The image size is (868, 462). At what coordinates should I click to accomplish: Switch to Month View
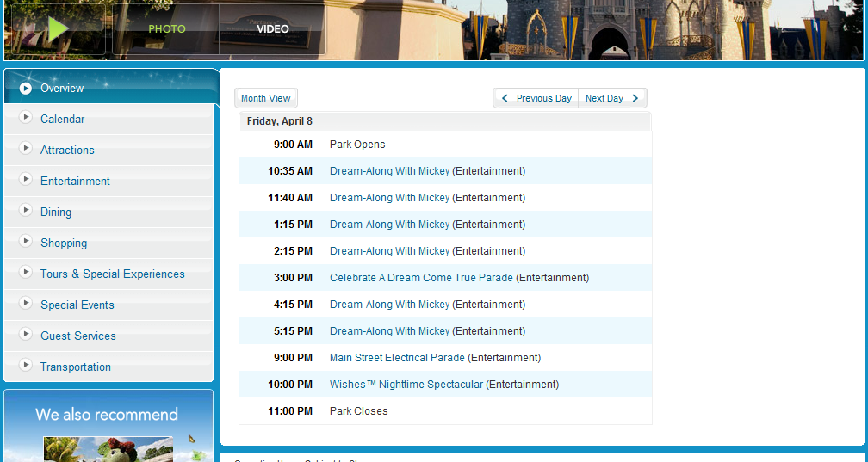point(266,98)
